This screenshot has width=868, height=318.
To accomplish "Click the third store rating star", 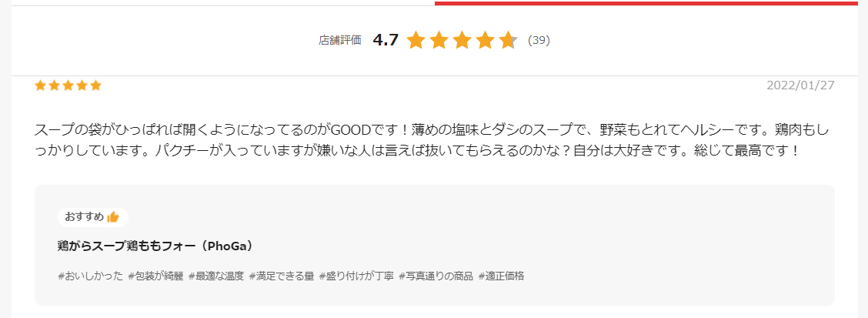I will [x=462, y=41].
